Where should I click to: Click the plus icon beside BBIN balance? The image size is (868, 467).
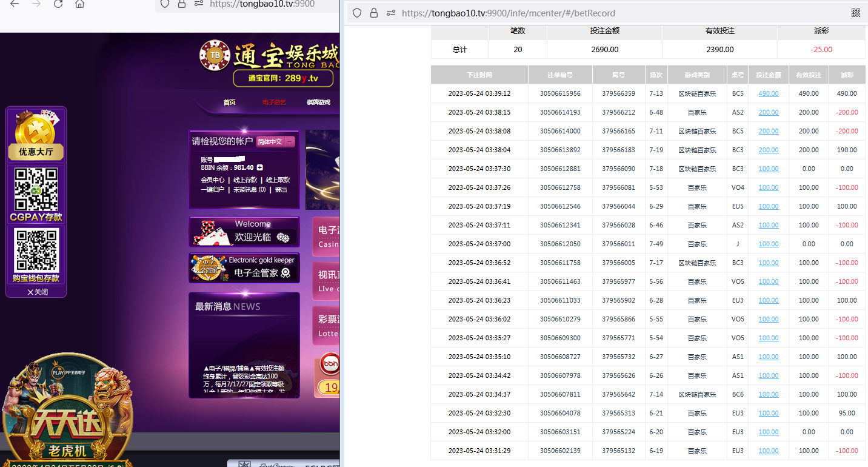pos(260,167)
